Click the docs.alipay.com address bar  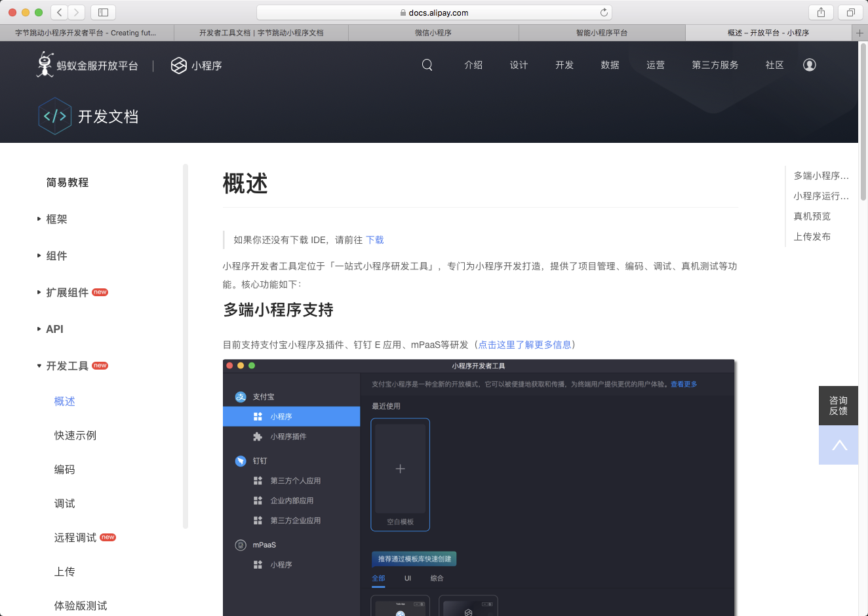point(434,12)
